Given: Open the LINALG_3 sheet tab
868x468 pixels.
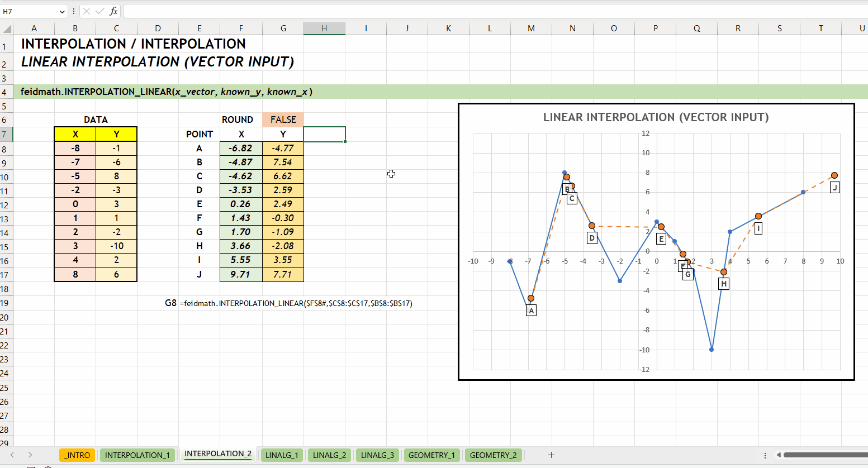Looking at the screenshot, I should 377,455.
